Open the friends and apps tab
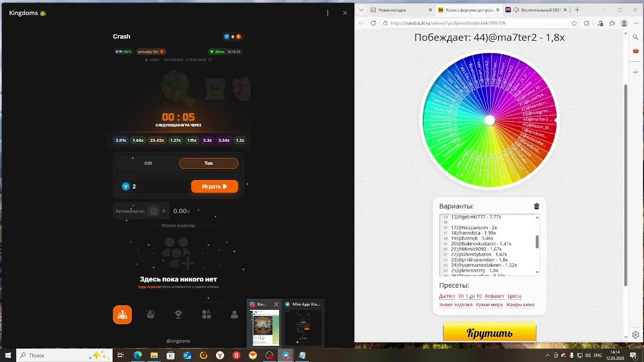 (206, 315)
